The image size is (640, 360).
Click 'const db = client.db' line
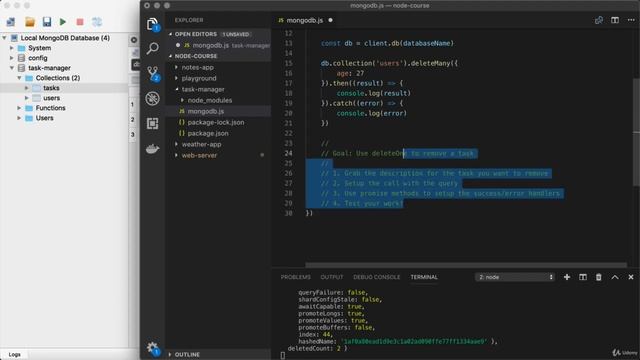(x=387, y=43)
